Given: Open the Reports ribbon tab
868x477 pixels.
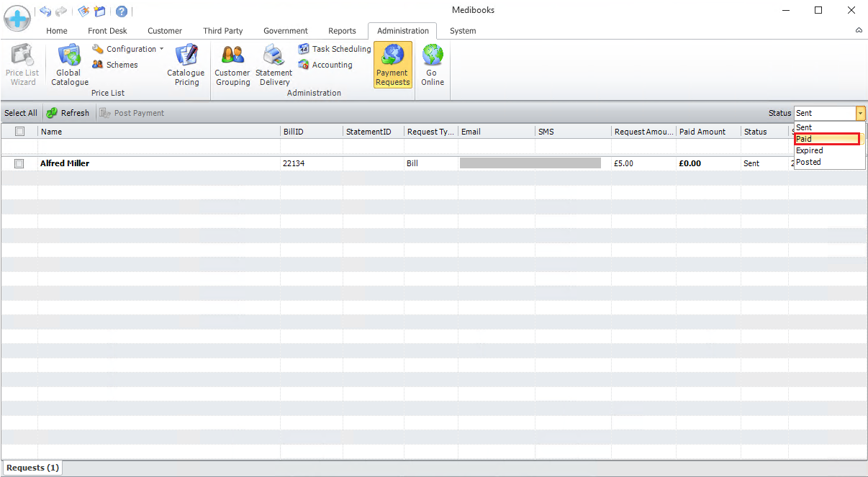Looking at the screenshot, I should [342, 31].
